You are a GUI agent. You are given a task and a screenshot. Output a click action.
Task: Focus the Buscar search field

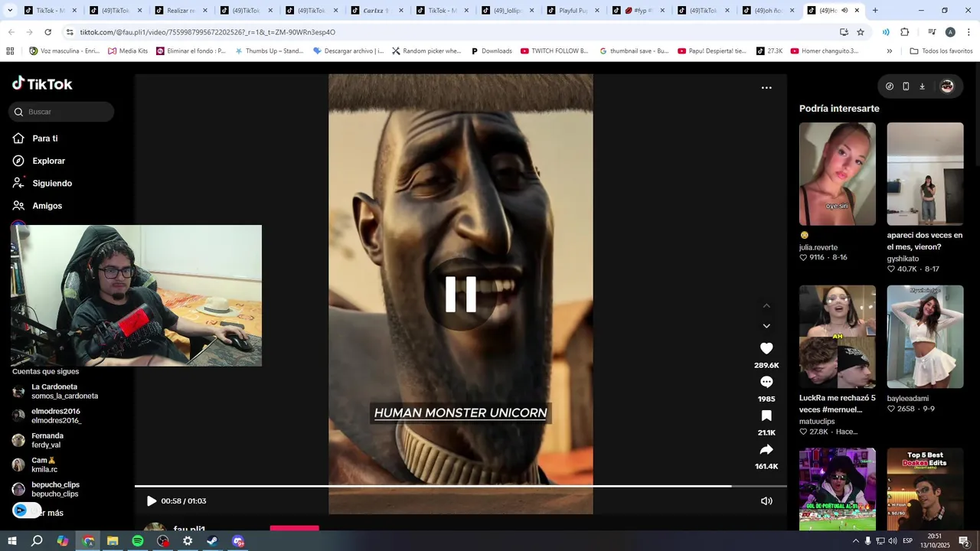tap(62, 112)
